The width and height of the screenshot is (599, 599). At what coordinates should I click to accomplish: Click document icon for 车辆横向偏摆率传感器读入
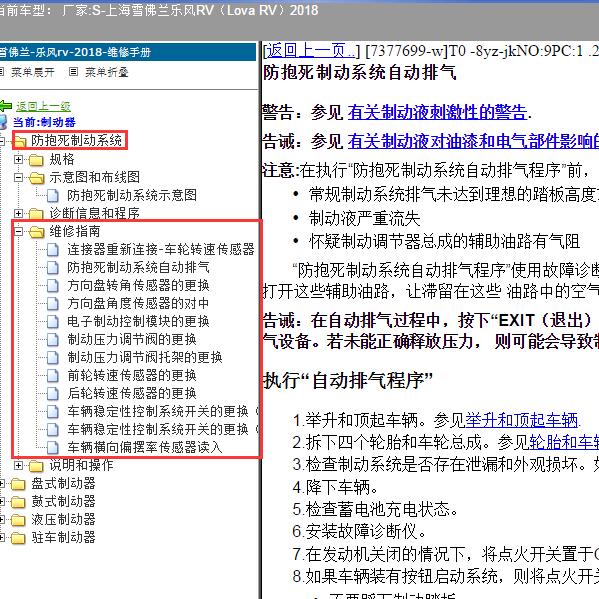[53, 447]
